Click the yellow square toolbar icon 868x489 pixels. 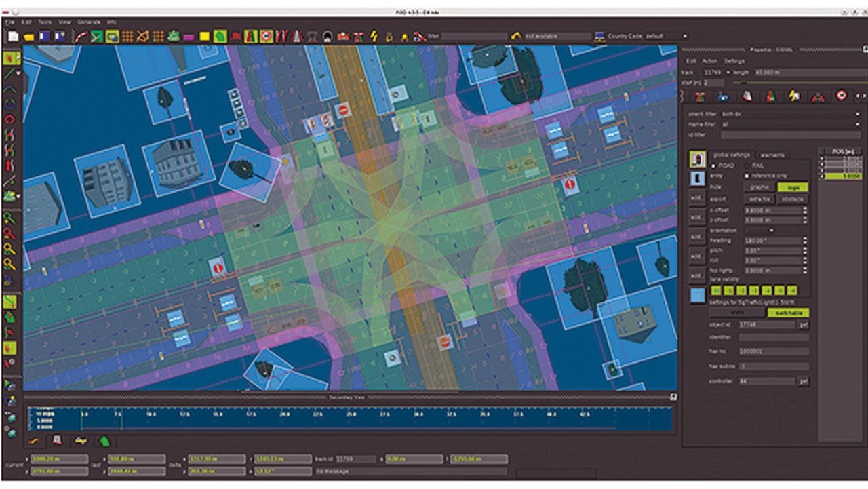pyautogui.click(x=204, y=37)
